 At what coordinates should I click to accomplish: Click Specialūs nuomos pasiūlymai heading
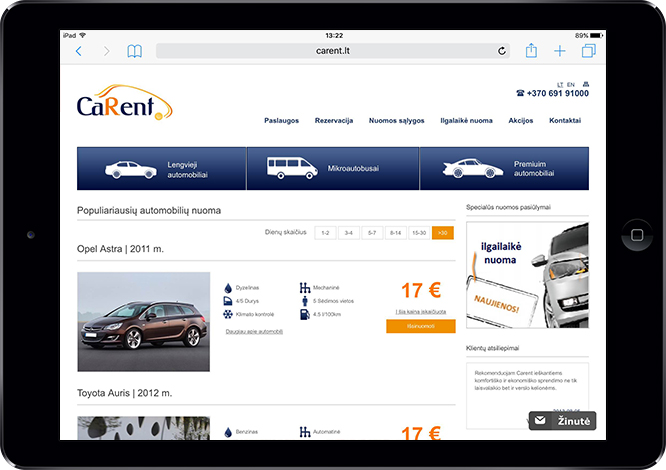(508, 207)
